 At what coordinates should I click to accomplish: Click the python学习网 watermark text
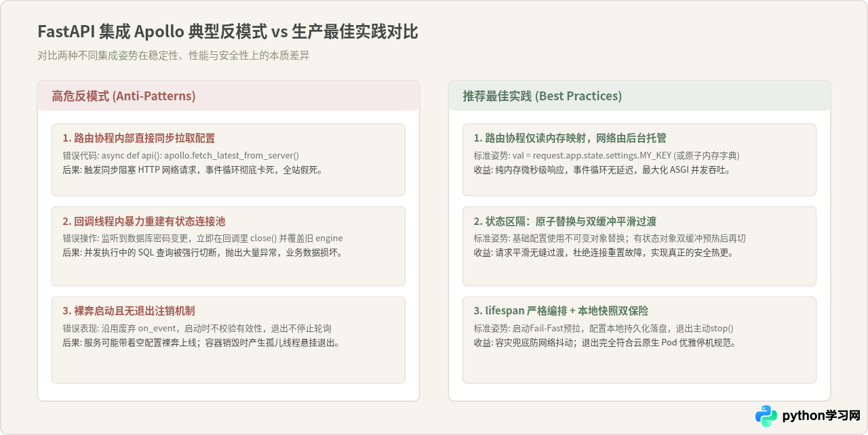coord(821,415)
